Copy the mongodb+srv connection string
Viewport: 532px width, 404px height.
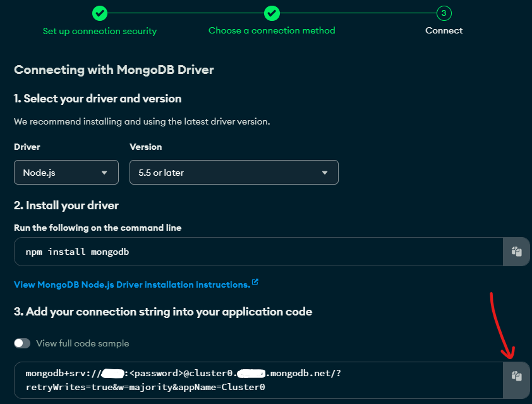(516, 376)
